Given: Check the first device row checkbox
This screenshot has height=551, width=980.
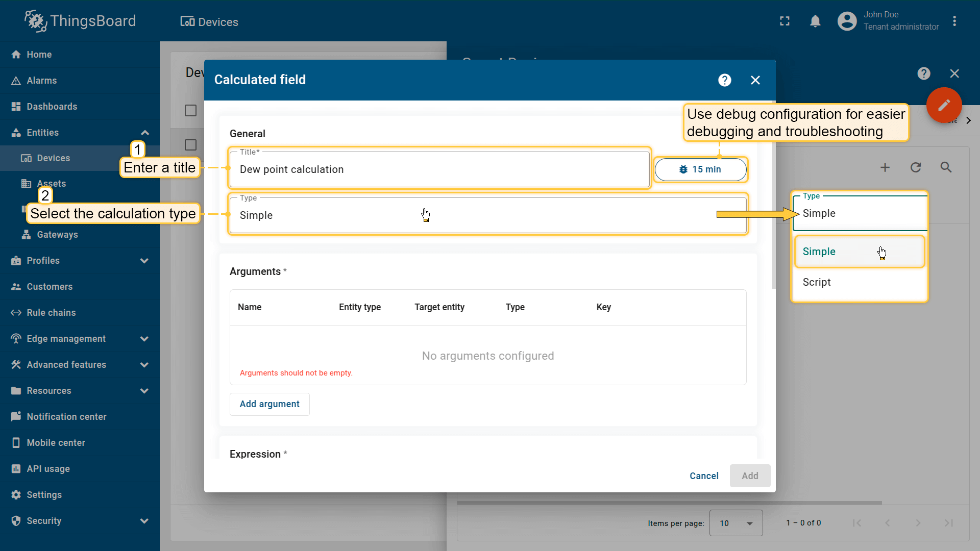Looking at the screenshot, I should click(x=190, y=145).
